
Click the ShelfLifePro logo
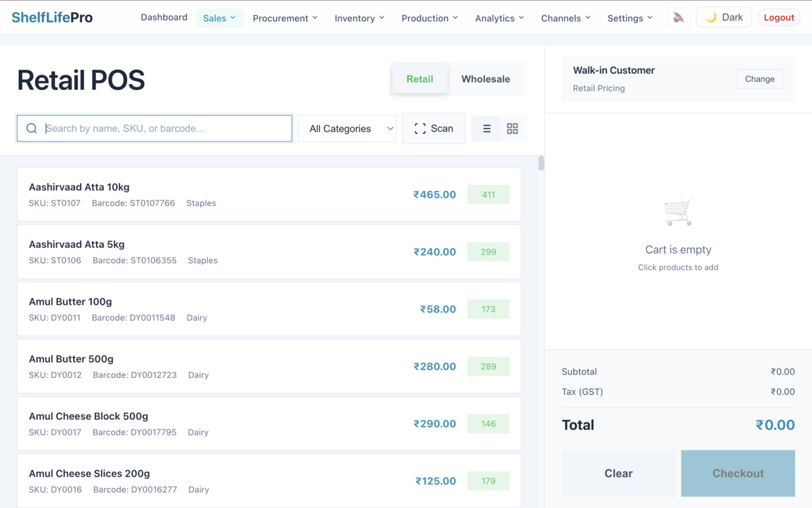[x=53, y=17]
